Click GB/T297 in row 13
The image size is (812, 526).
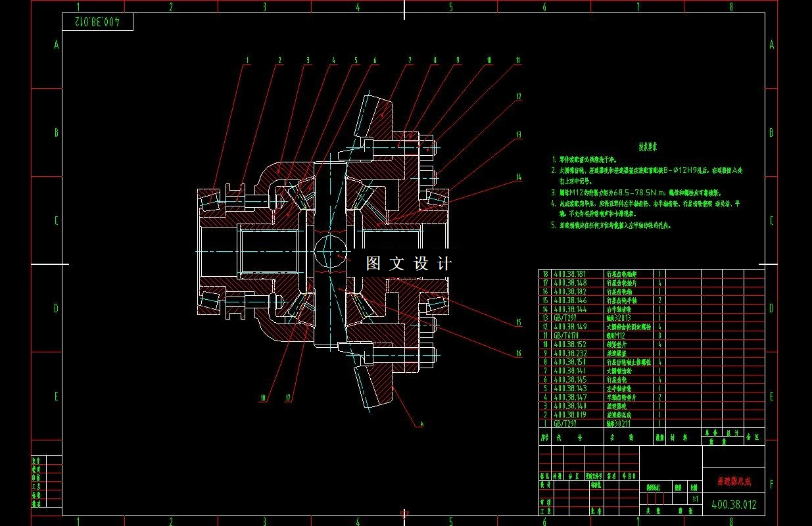[565, 318]
